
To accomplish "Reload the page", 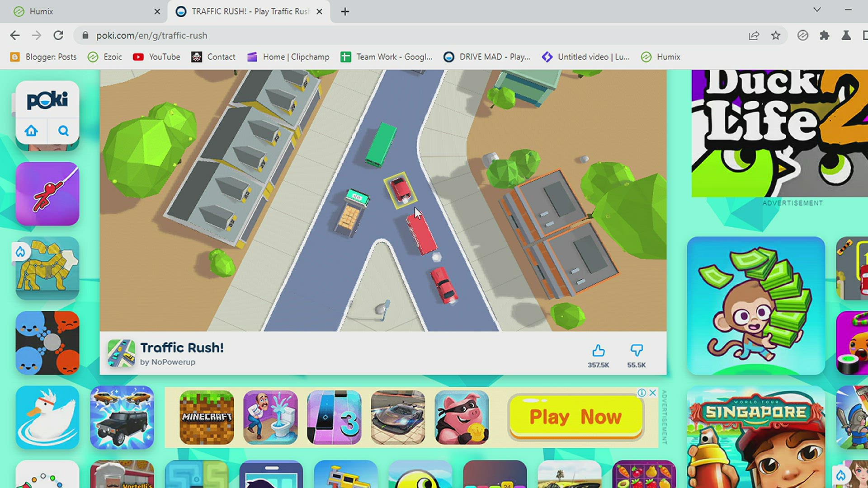I will click(x=58, y=36).
